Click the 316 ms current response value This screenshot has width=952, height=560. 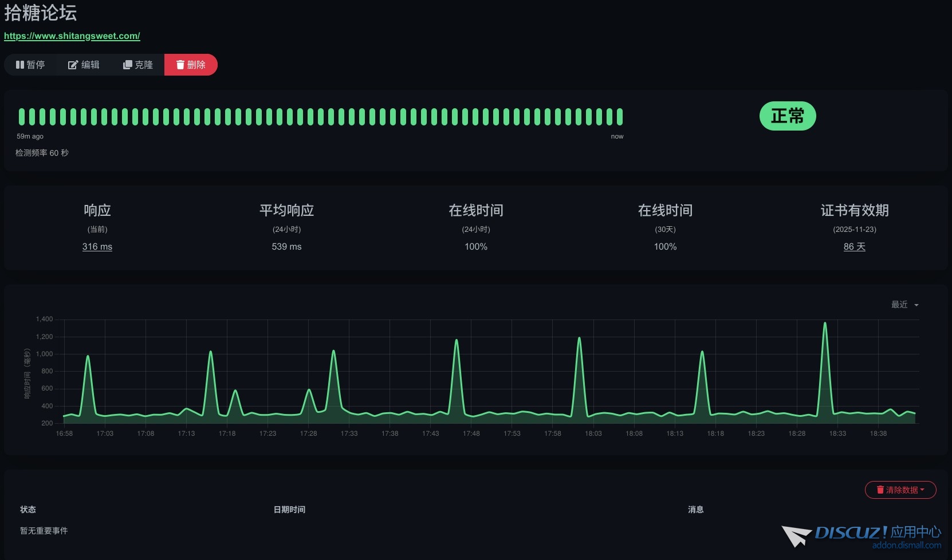click(97, 246)
